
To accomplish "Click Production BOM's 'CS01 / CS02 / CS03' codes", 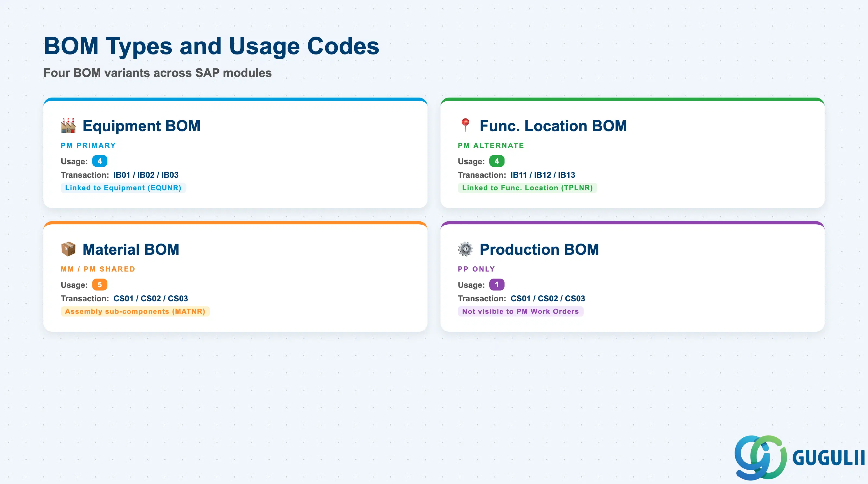I will point(548,299).
